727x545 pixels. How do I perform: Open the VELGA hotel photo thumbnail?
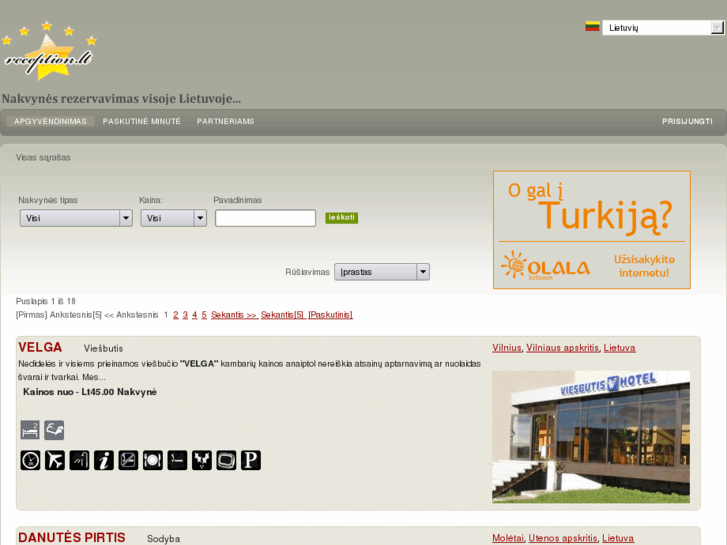[591, 437]
